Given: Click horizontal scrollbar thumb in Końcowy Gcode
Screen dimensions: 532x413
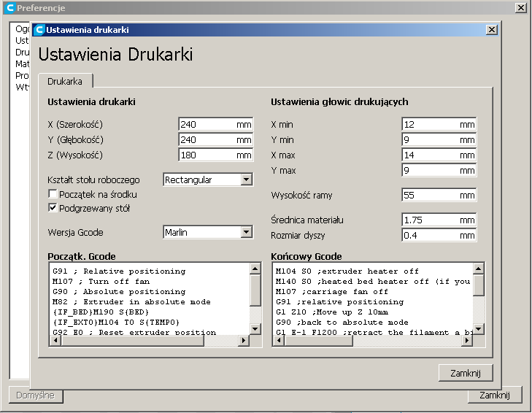Looking at the screenshot, I should point(319,340).
